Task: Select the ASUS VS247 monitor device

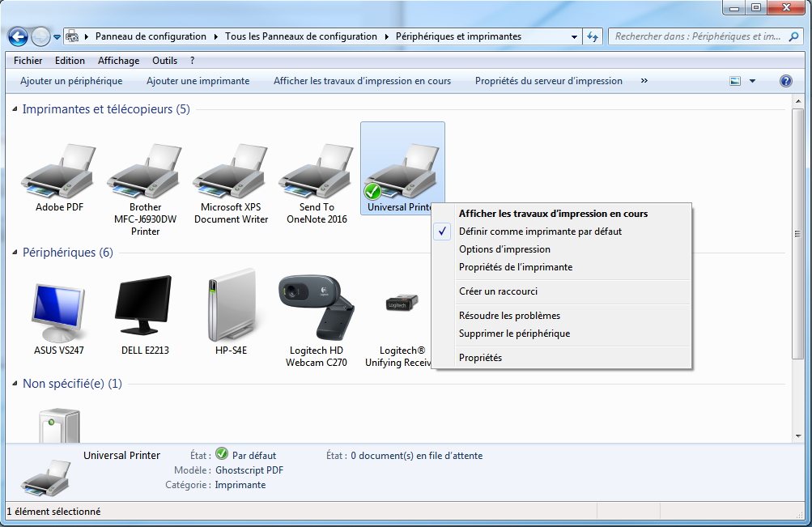Action: pos(58,311)
